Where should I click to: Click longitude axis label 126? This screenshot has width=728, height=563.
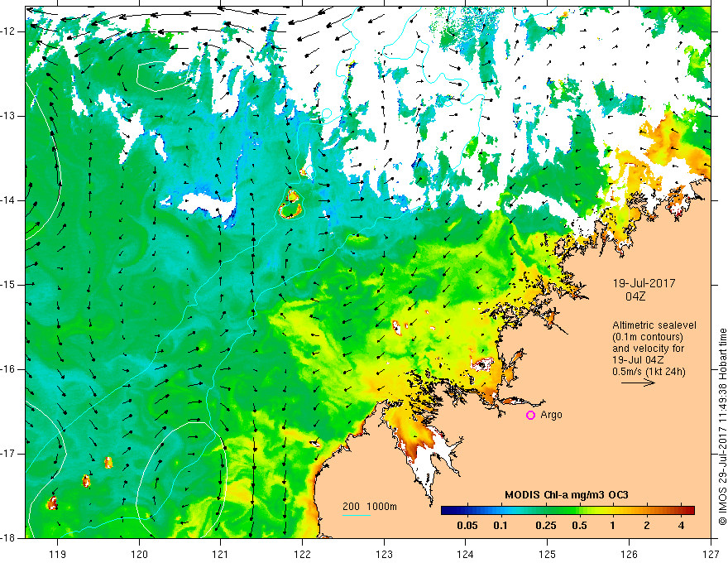[x=629, y=554]
